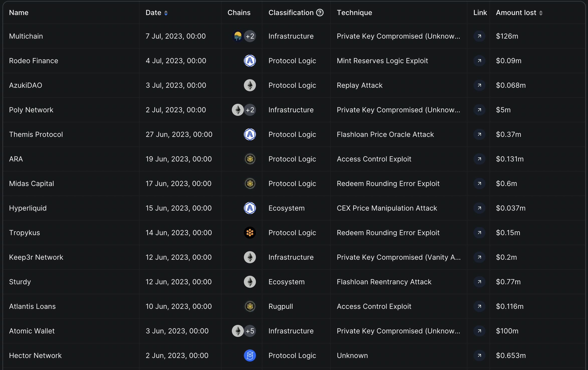Open Poly Network's source link icon
The height and width of the screenshot is (370, 588).
click(x=479, y=110)
